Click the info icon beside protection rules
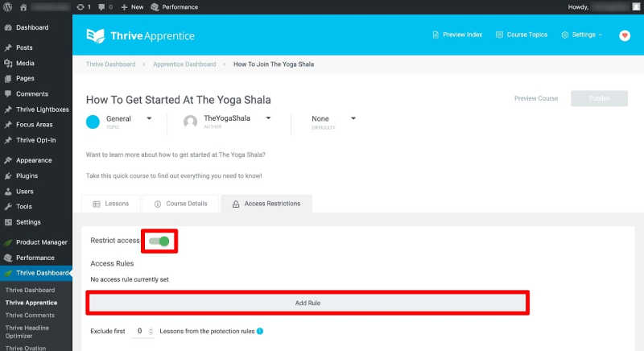The width and height of the screenshot is (644, 351). click(260, 332)
